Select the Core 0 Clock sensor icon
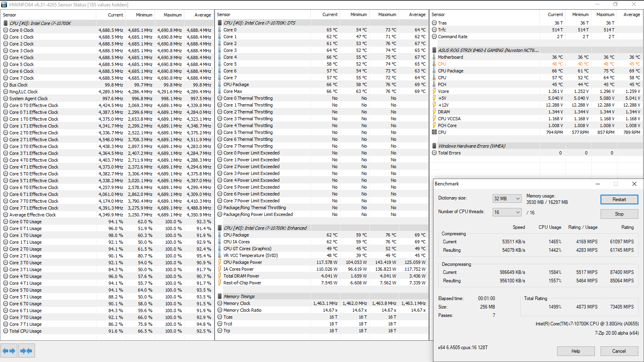This screenshot has width=644, height=362. [6, 30]
